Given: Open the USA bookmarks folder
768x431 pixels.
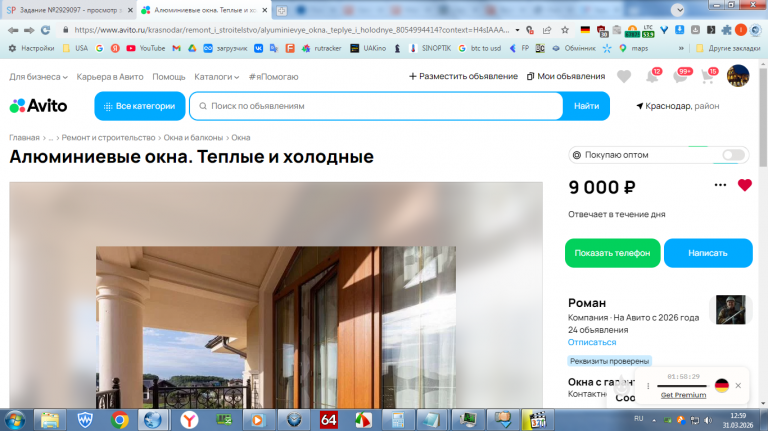Looking at the screenshot, I should click(x=75, y=48).
